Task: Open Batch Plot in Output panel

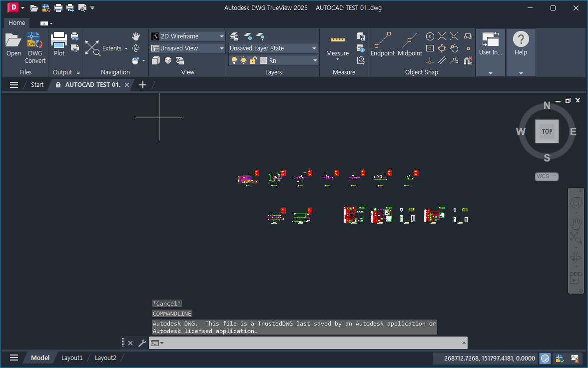Action: click(74, 36)
